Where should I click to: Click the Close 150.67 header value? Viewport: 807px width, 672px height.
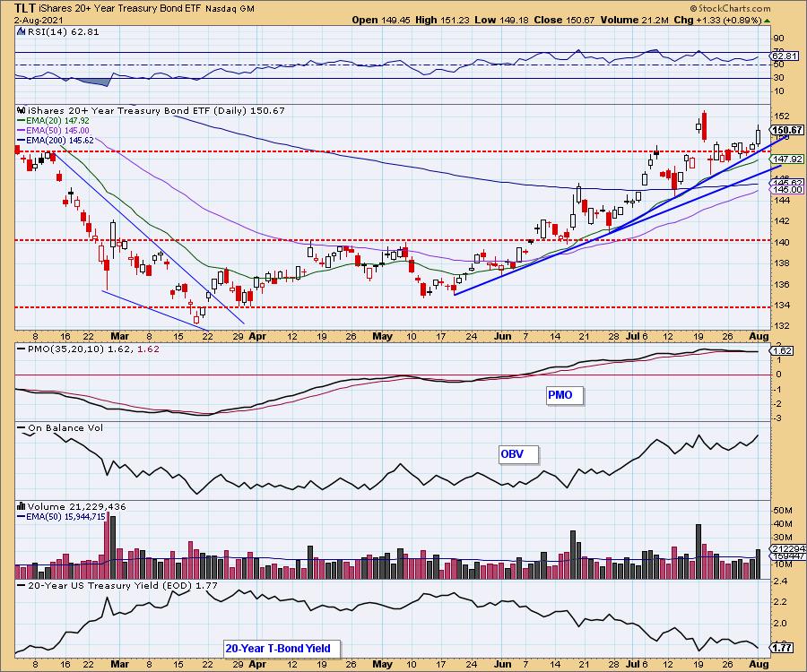pyautogui.click(x=564, y=20)
